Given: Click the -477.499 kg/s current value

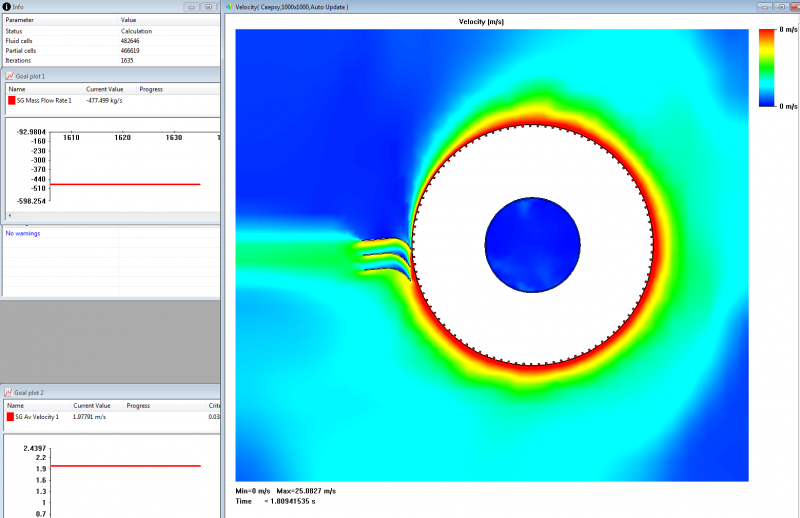Looking at the screenshot, I should [104, 101].
